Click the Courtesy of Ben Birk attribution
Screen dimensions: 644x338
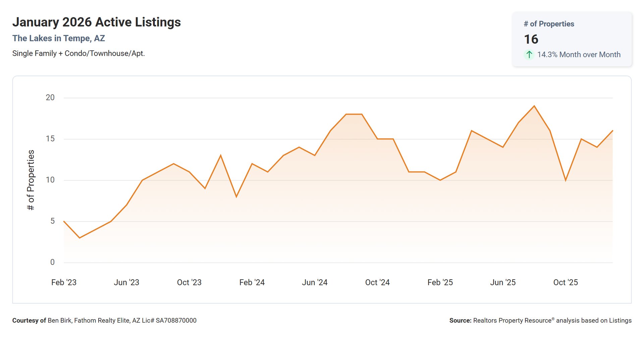click(104, 321)
